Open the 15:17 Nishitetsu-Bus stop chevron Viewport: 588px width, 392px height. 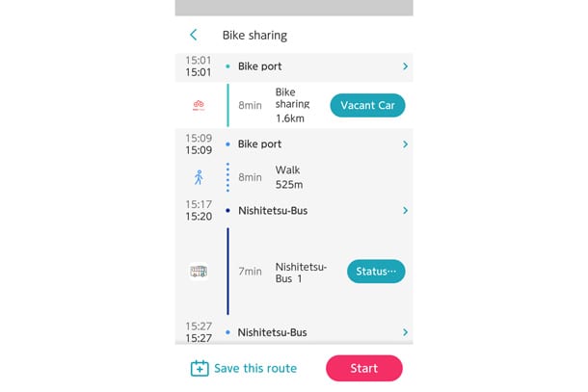tap(405, 211)
